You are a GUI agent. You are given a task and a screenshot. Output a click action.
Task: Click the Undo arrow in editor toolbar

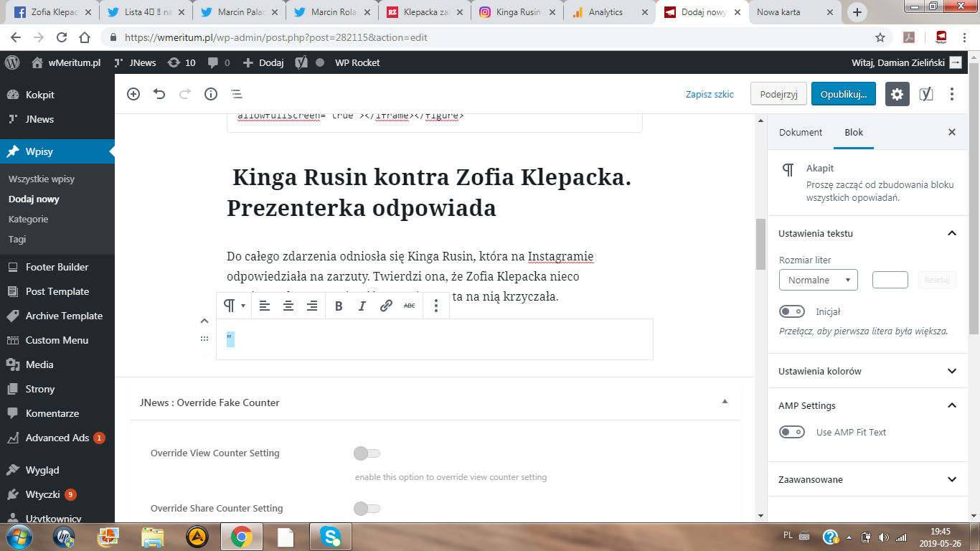click(159, 94)
